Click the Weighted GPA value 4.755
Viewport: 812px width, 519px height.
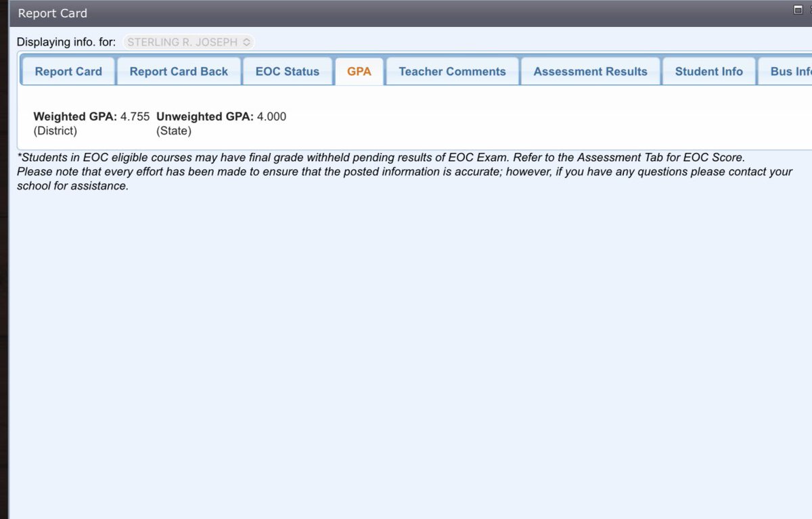coord(135,116)
